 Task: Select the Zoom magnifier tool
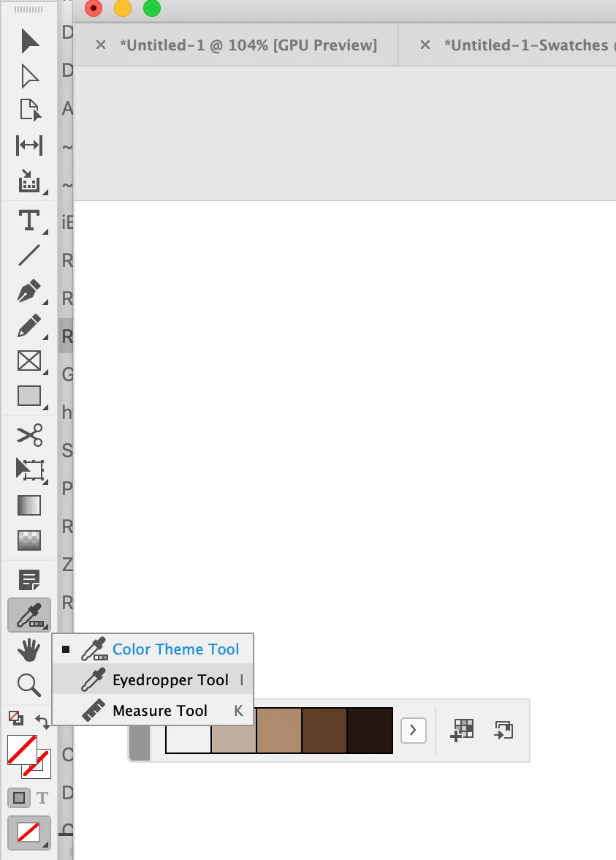coord(29,685)
